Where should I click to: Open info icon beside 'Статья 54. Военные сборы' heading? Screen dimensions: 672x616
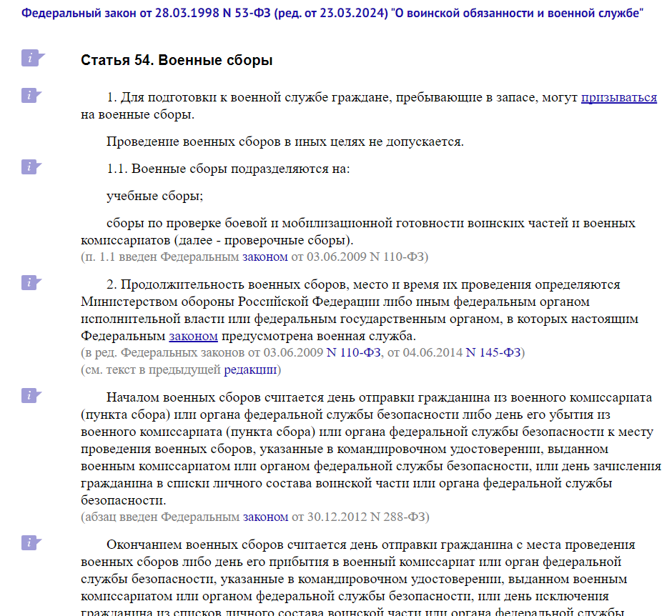click(x=33, y=59)
